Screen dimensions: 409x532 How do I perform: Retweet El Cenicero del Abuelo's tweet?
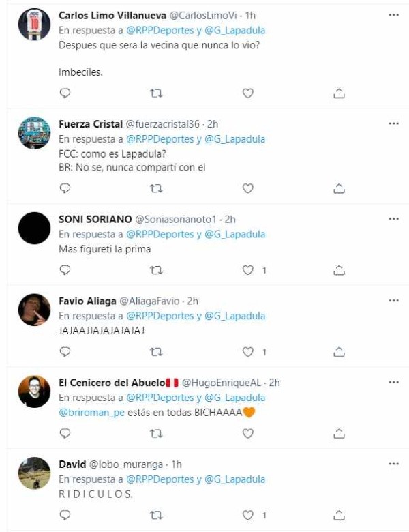(x=156, y=433)
